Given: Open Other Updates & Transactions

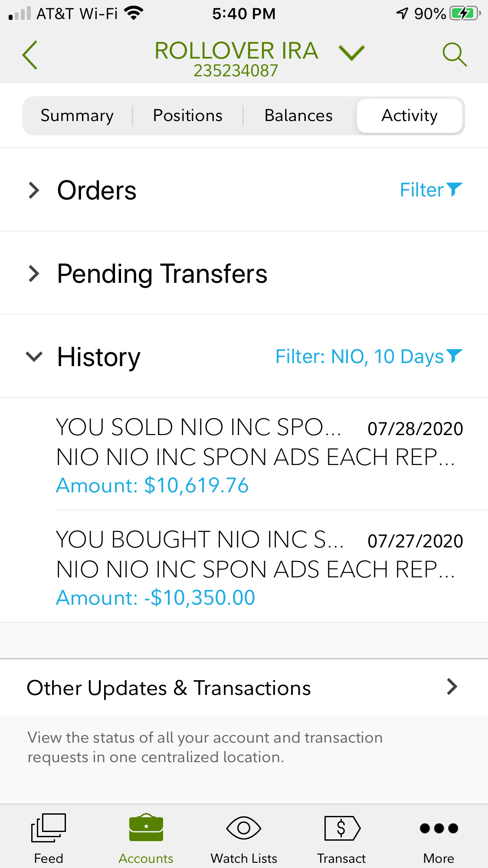Looking at the screenshot, I should [243, 688].
